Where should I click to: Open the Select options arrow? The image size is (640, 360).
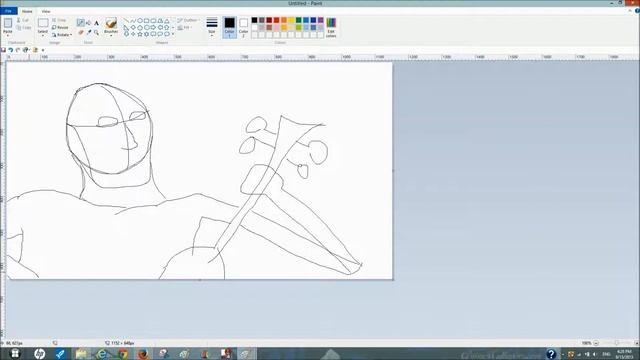tap(43, 36)
